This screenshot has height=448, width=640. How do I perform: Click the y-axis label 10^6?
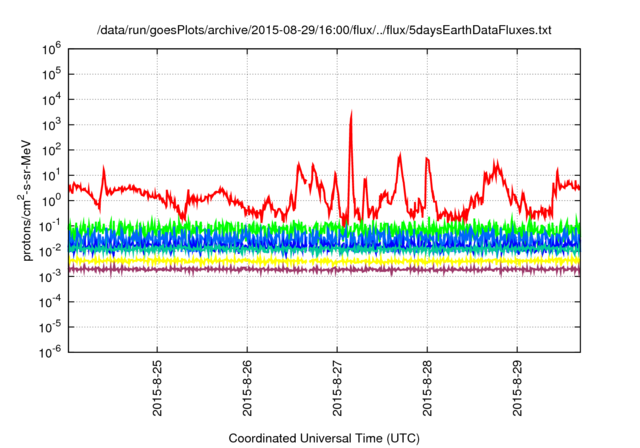[x=51, y=50]
